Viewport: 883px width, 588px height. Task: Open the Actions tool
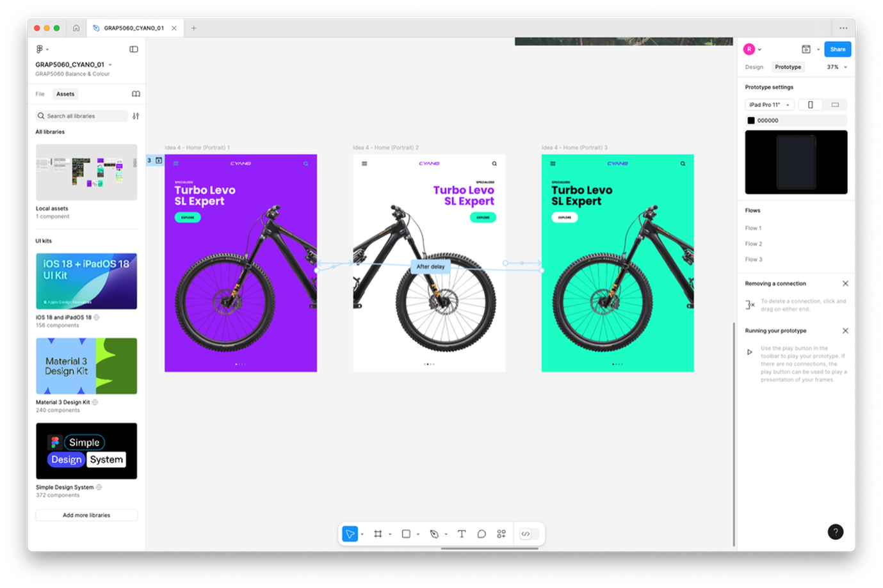coord(501,534)
